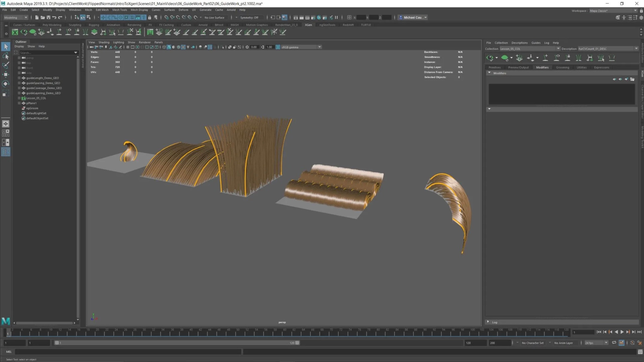Toggle the Outliner panel layout button
The height and width of the screenshot is (362, 644).
(5, 152)
